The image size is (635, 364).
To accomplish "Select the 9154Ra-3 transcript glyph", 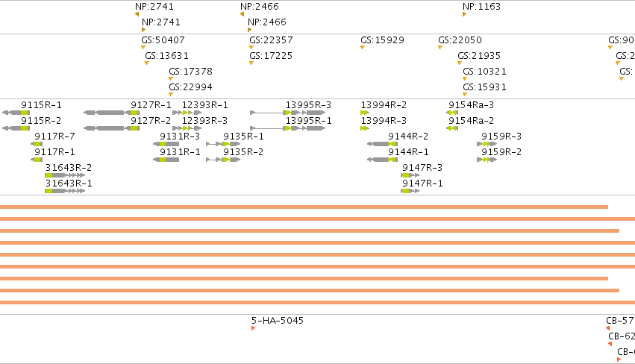I will [452, 113].
